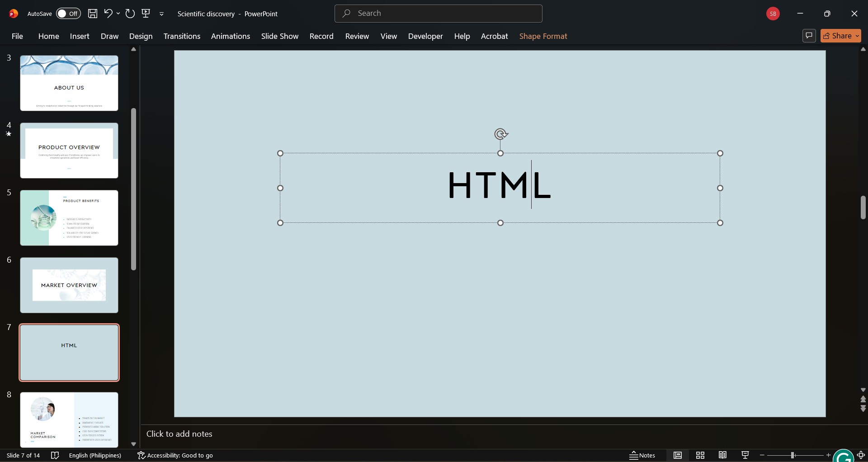
Task: Switch to Reading View icon
Action: click(x=723, y=455)
